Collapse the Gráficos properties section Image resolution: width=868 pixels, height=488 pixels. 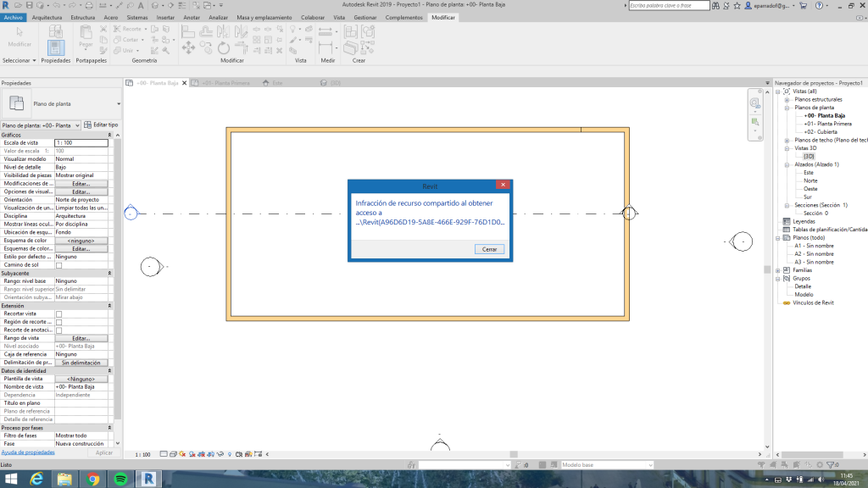tap(109, 135)
